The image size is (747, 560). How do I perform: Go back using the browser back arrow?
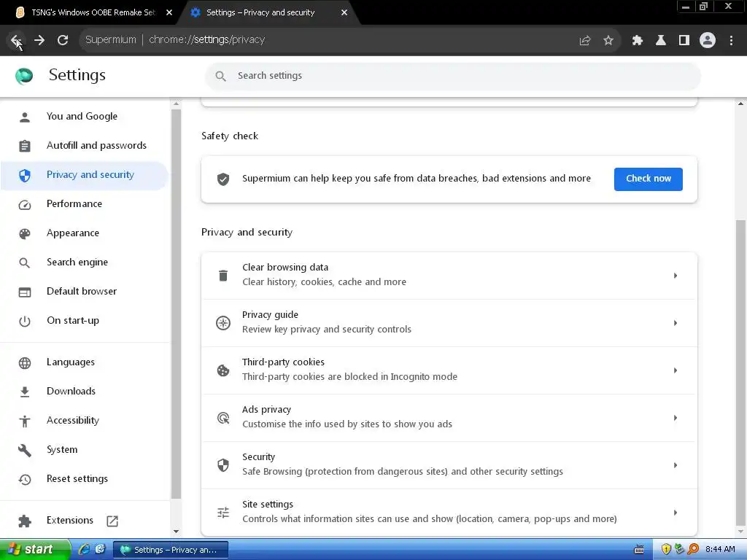16,40
